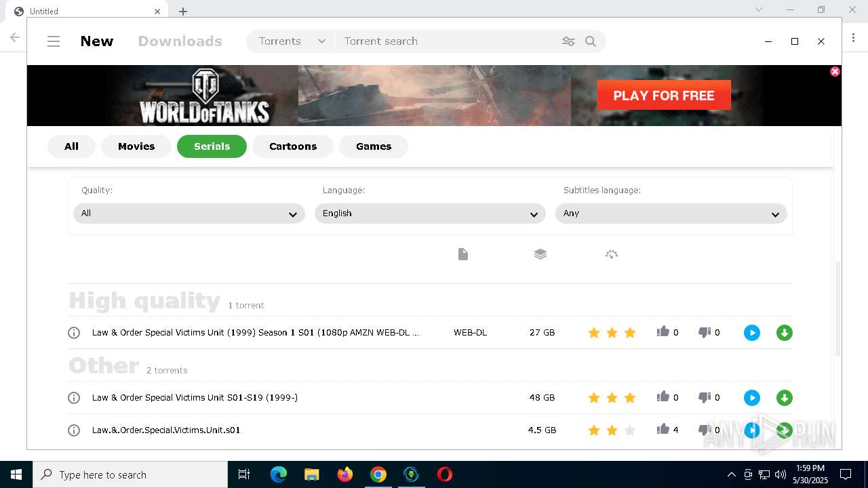Download the 27 GB WEB-DL torrent
Screen dimensions: 868x488
pos(785,333)
